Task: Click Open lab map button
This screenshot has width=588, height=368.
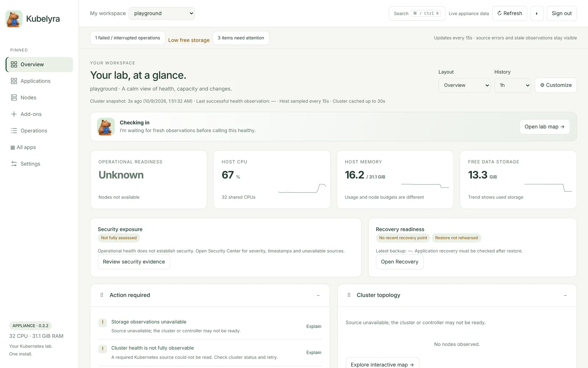Action: 545,127
